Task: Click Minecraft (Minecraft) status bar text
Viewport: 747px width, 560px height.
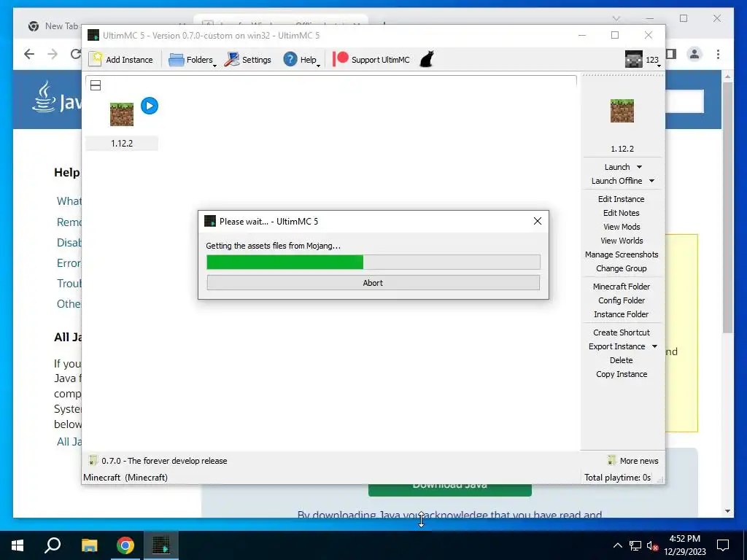Action: coord(125,477)
